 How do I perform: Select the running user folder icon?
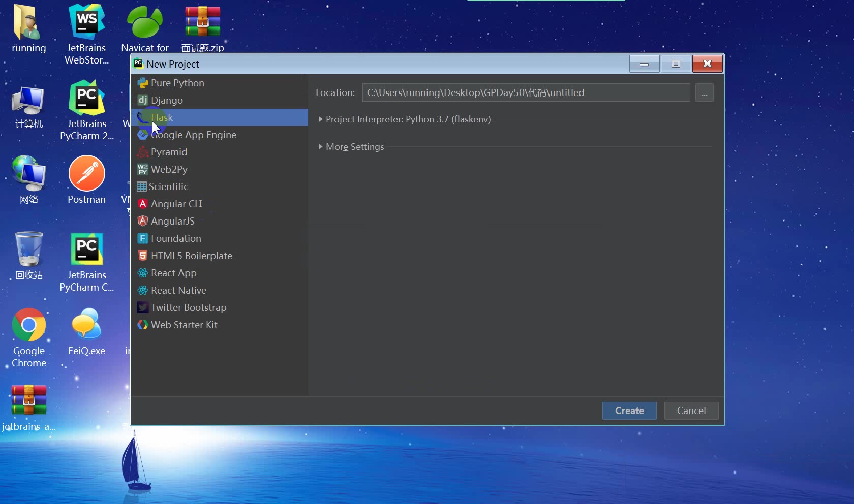coord(26,22)
